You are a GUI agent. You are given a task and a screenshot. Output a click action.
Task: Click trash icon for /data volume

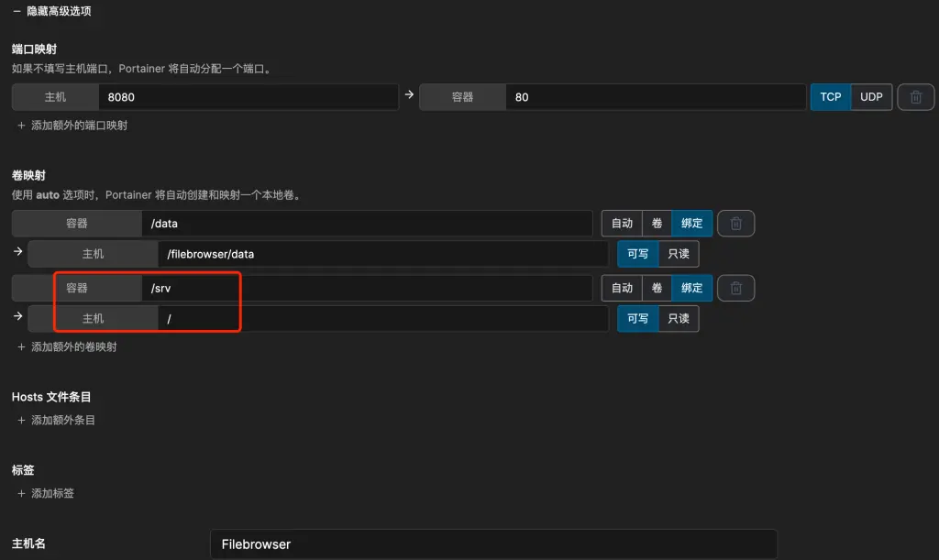(735, 224)
